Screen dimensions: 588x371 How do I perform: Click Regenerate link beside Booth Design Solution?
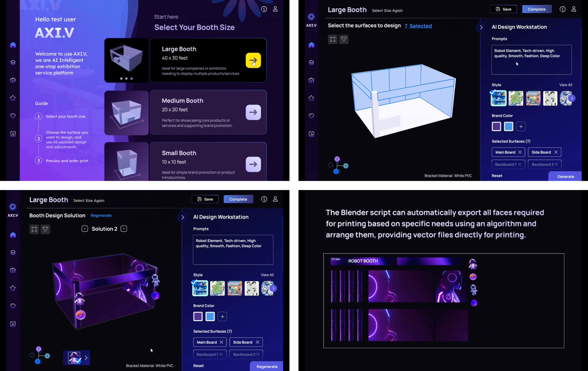point(101,215)
